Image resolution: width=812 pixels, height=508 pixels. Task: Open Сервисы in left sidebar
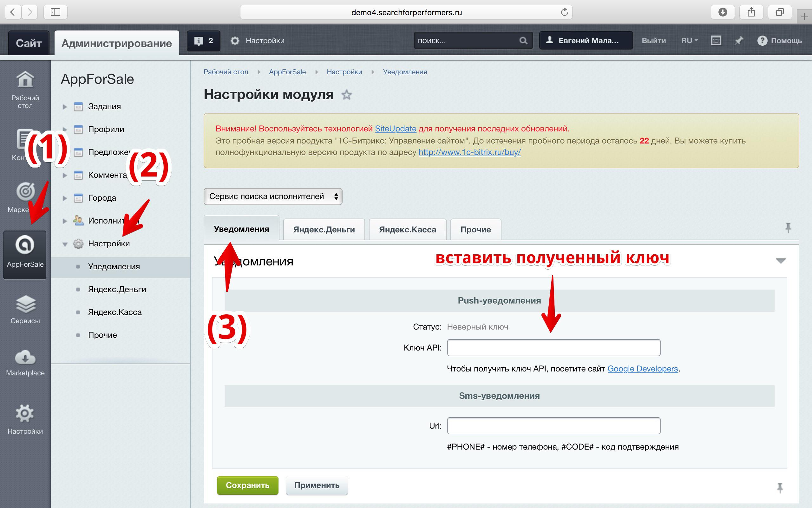25,309
